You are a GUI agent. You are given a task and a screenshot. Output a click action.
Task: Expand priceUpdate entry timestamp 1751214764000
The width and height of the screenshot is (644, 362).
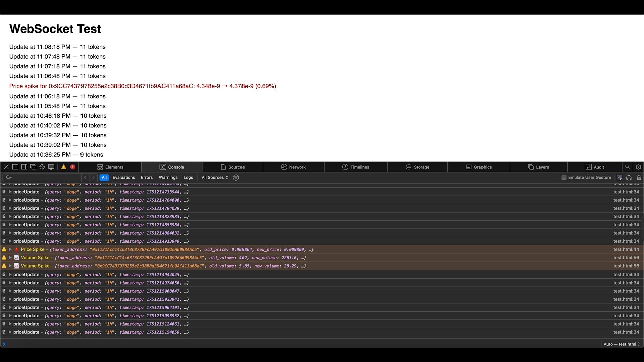pyautogui.click(x=10, y=200)
